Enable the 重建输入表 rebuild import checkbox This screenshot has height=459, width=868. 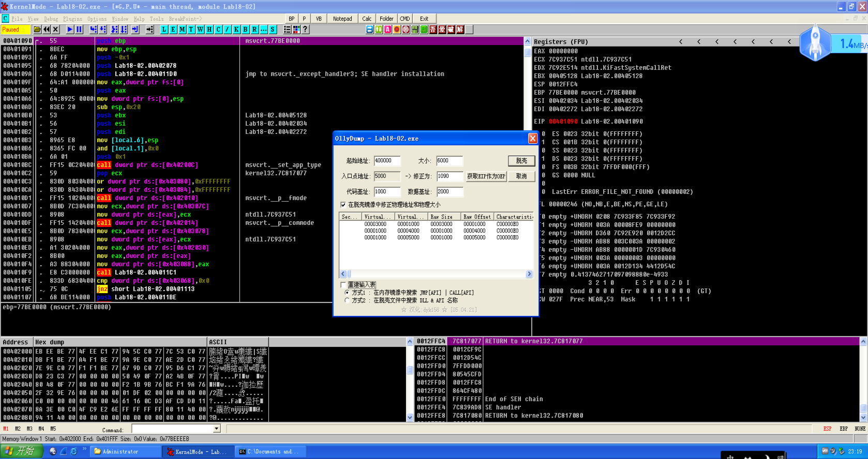click(343, 285)
